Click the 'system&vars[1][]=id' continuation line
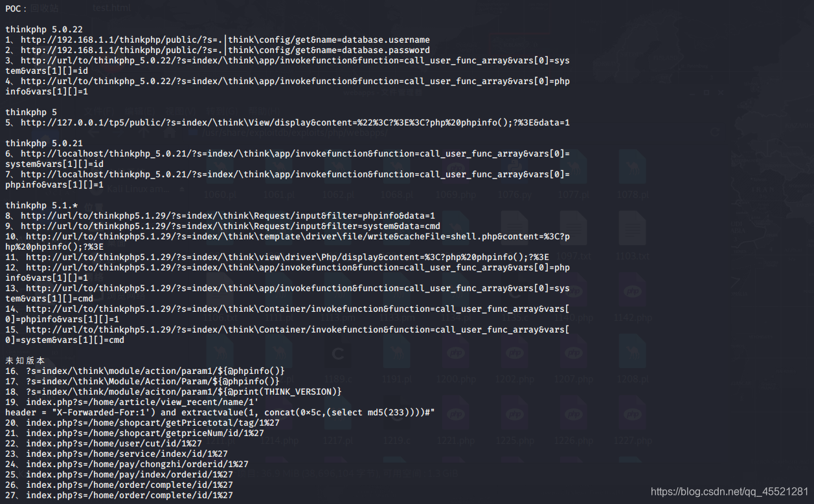This screenshot has height=504, width=814. point(54,164)
